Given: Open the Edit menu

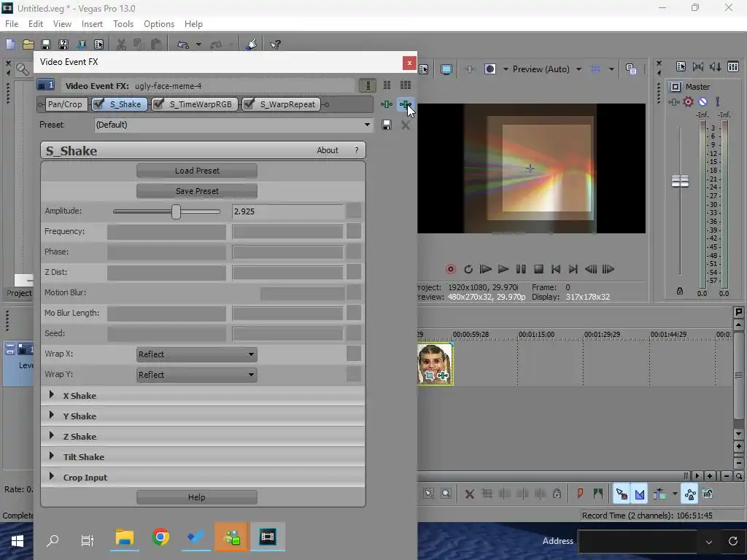Looking at the screenshot, I should (36, 24).
